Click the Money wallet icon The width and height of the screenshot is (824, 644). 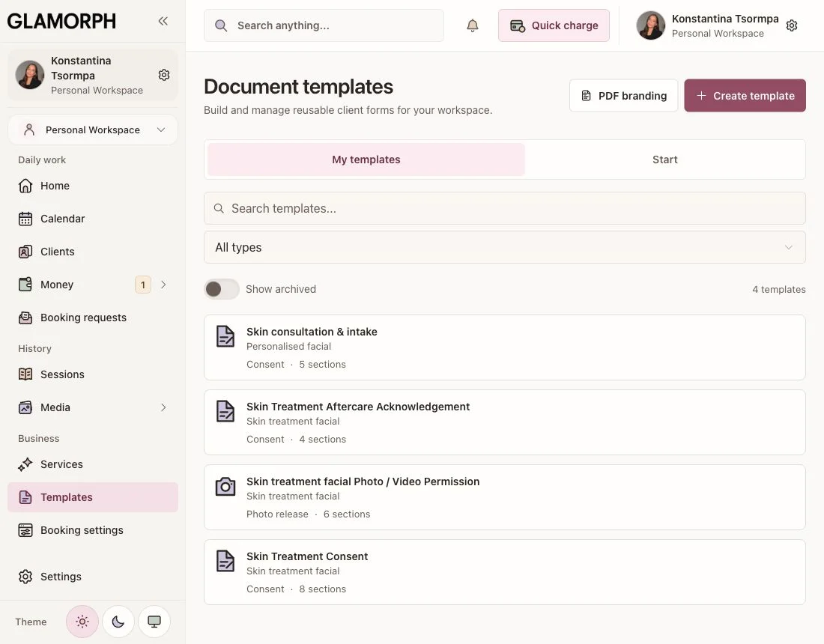click(x=25, y=285)
